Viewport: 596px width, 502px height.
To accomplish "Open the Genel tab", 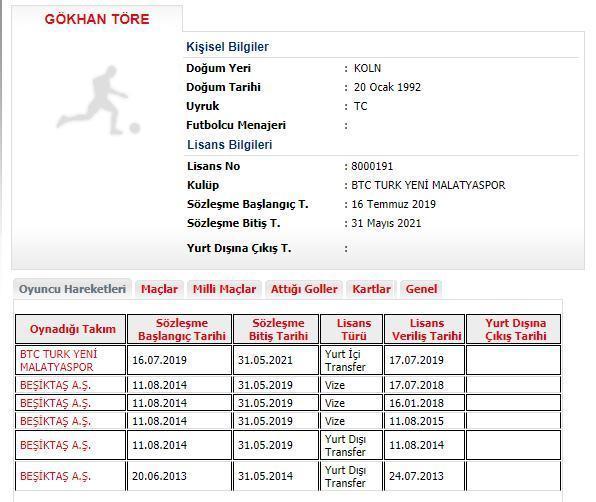I will tap(421, 289).
